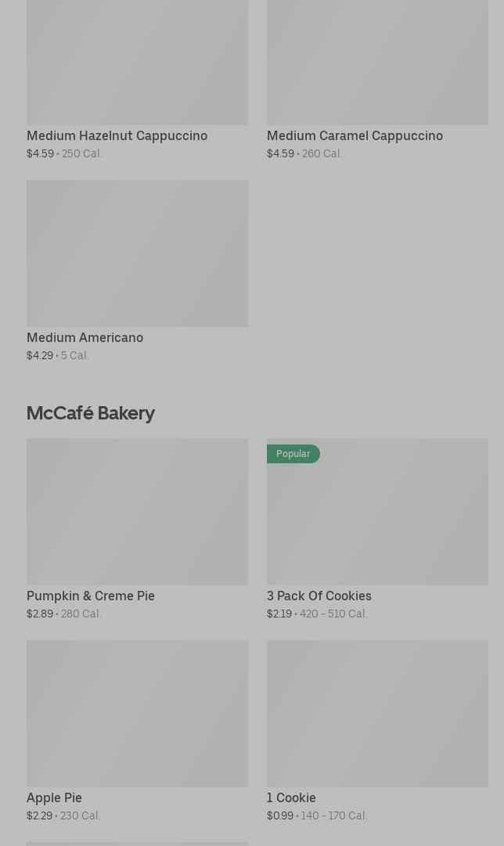
Task: Select the Medium Americano thumbnail
Action: (x=137, y=253)
